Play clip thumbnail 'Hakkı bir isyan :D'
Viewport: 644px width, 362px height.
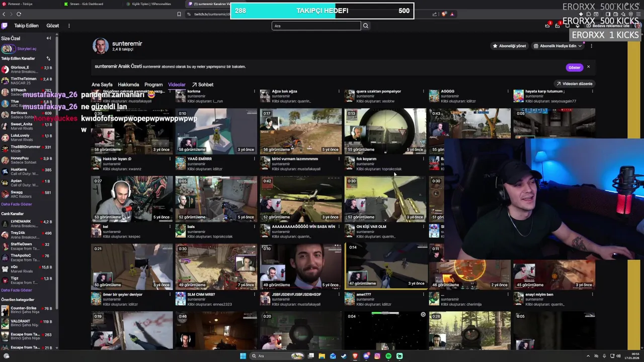(x=131, y=131)
